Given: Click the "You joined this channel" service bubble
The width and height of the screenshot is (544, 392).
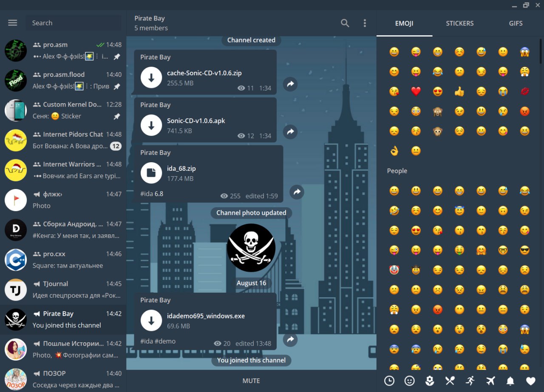Looking at the screenshot, I should click(251, 360).
